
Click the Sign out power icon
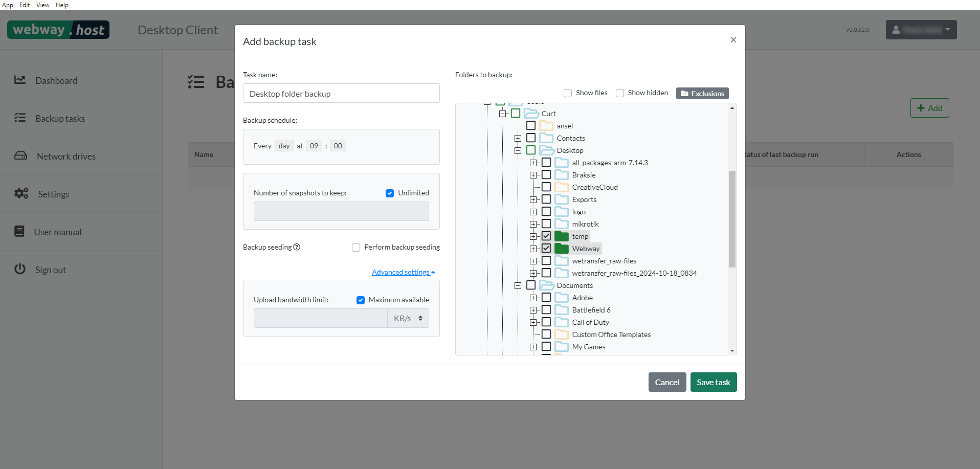(x=19, y=269)
